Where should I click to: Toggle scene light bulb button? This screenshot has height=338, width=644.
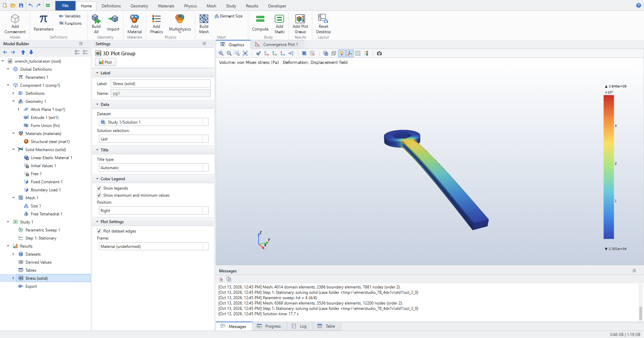pyautogui.click(x=342, y=53)
